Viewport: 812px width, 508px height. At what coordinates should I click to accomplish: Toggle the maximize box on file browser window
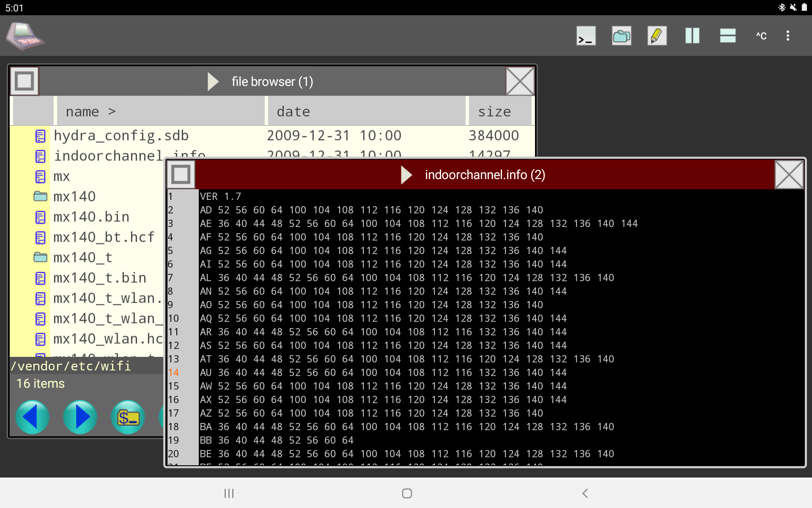(x=24, y=81)
